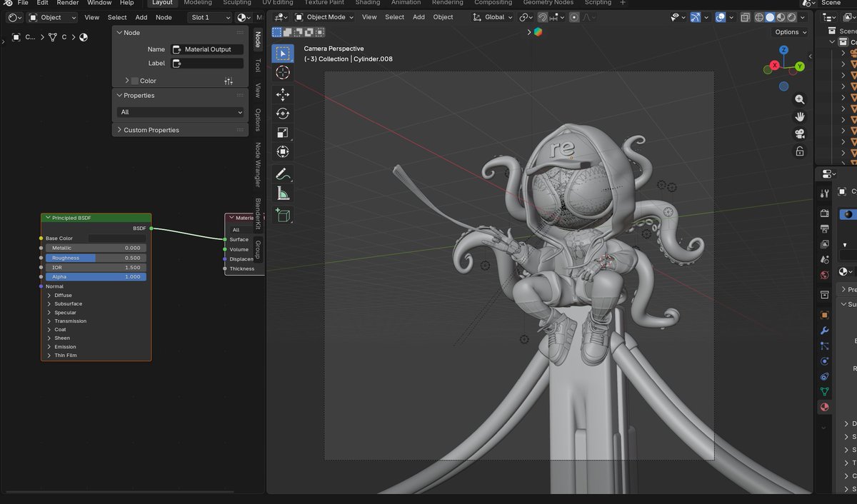Viewport: 857px width, 504px height.
Task: Expand the Emission section in Principled BSDF
Action: pyautogui.click(x=65, y=347)
